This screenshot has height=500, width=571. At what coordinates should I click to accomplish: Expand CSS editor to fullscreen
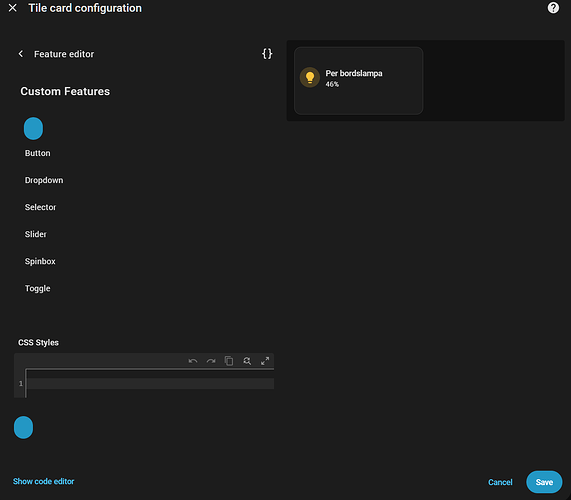265,361
